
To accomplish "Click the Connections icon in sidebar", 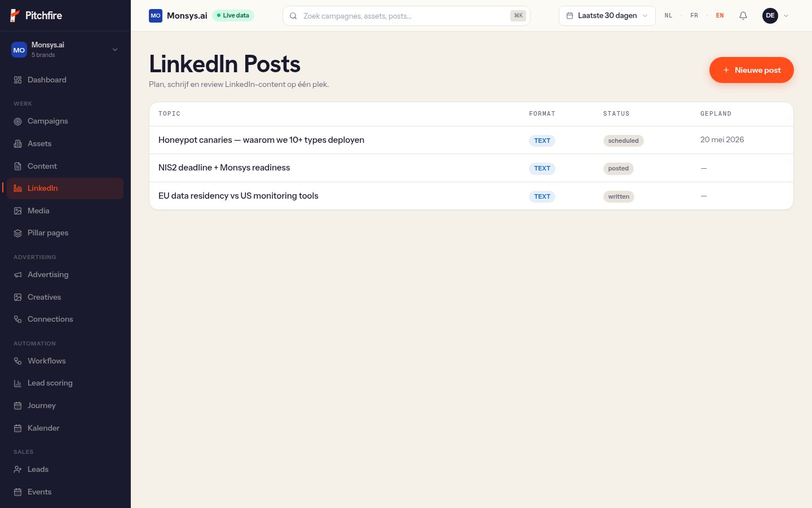I will tap(18, 319).
